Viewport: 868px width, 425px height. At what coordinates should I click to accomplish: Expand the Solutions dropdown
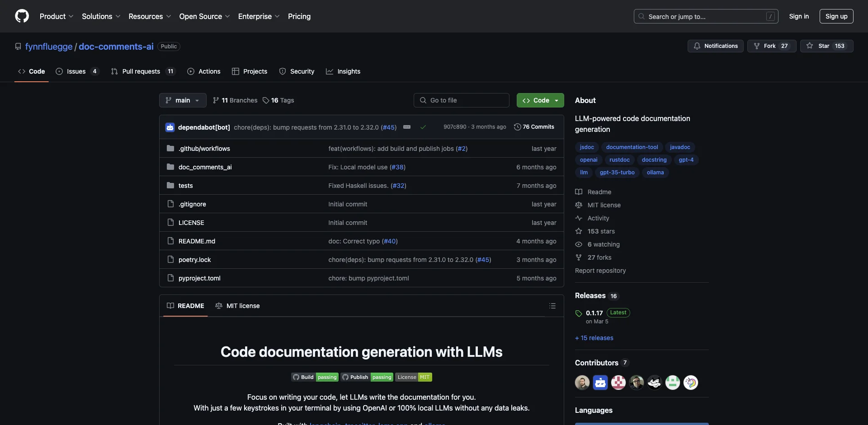click(x=101, y=16)
